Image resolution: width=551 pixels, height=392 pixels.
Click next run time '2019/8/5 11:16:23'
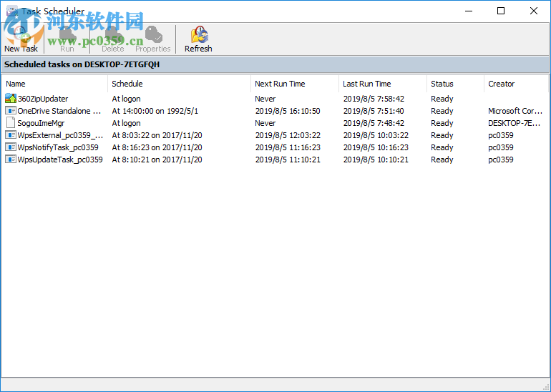click(288, 147)
